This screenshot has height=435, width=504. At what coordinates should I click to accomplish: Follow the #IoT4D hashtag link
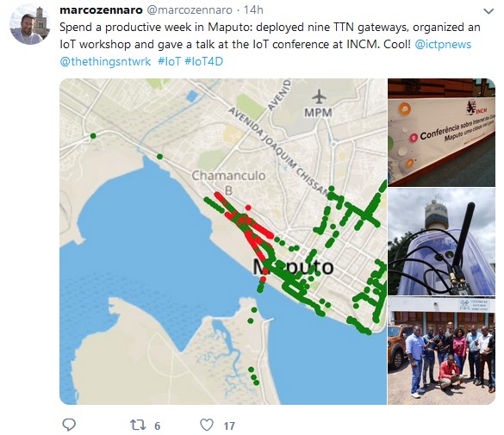(204, 61)
